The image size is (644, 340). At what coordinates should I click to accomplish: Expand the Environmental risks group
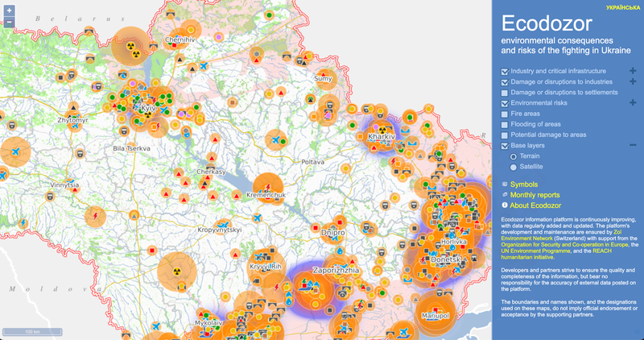633,103
